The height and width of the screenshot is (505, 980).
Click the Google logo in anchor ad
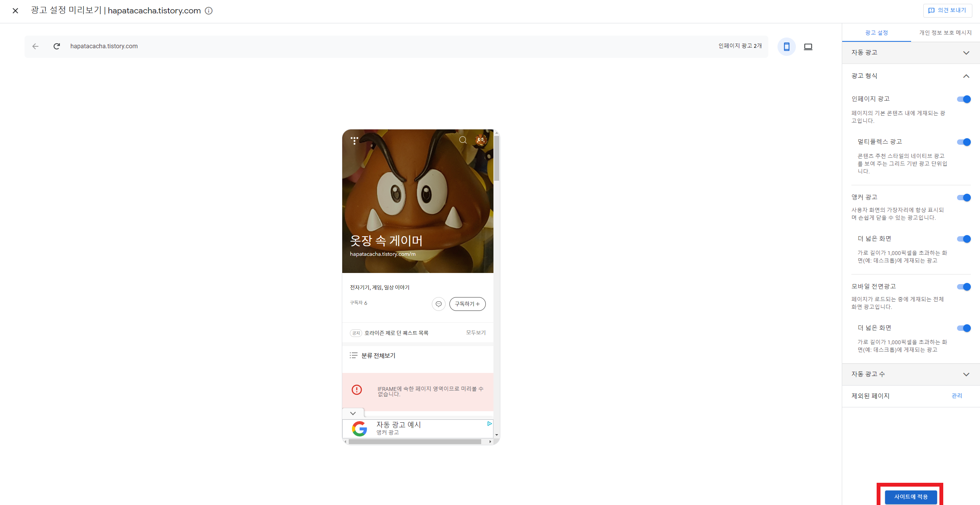point(359,429)
